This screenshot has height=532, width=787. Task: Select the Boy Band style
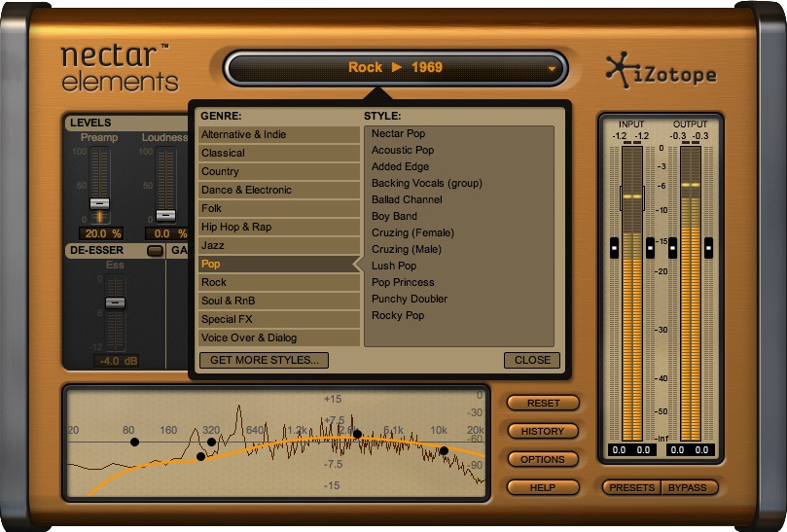394,216
